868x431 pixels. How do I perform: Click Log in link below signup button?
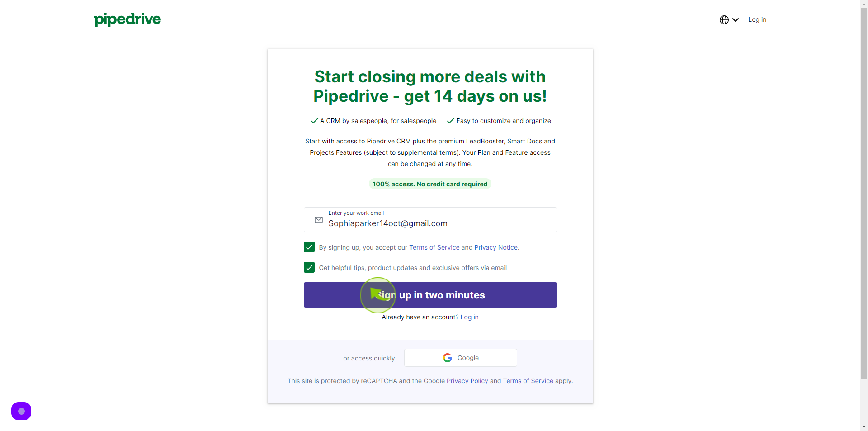[469, 317]
